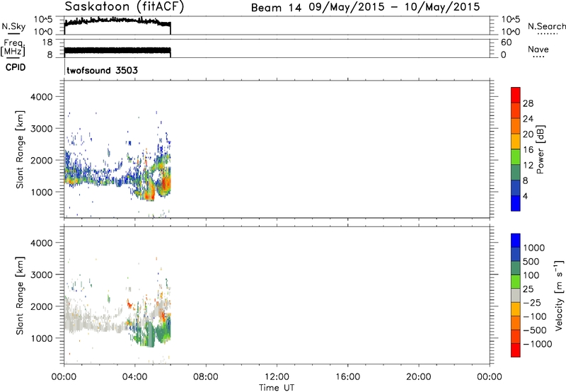Viewport: 566px width, 392px height.
Task: Click the "16:00" time axis label
Action: pos(347,377)
